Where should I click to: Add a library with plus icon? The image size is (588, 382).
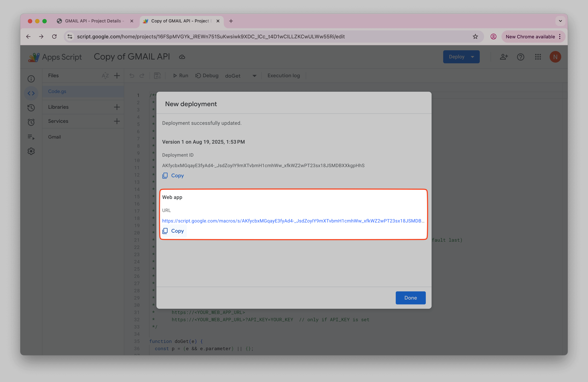pos(117,107)
